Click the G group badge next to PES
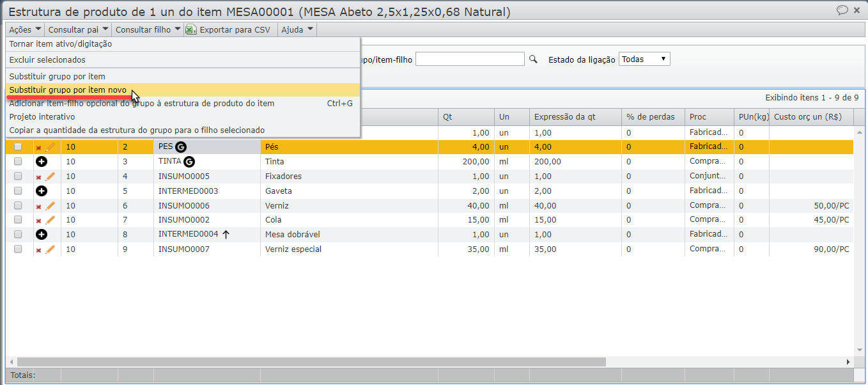This screenshot has height=385, width=868. 181,147
